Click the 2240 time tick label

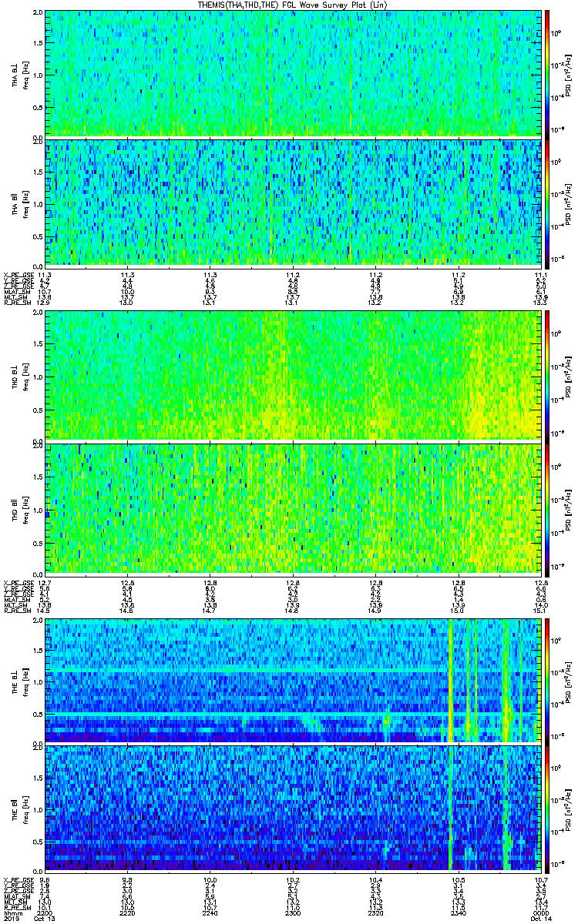tap(210, 912)
